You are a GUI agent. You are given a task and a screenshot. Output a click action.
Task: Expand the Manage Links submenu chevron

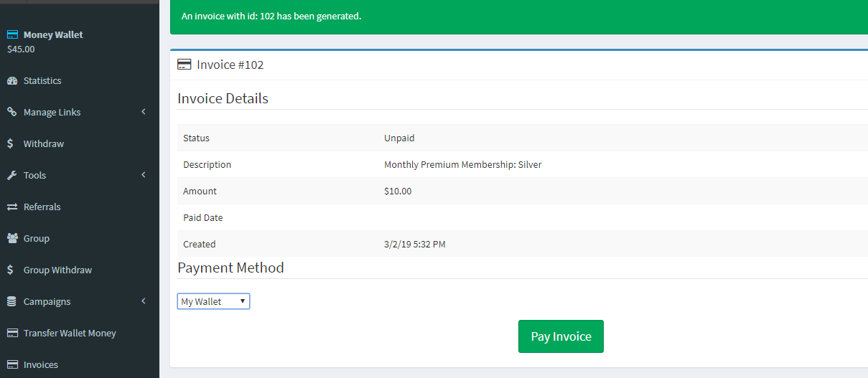144,112
